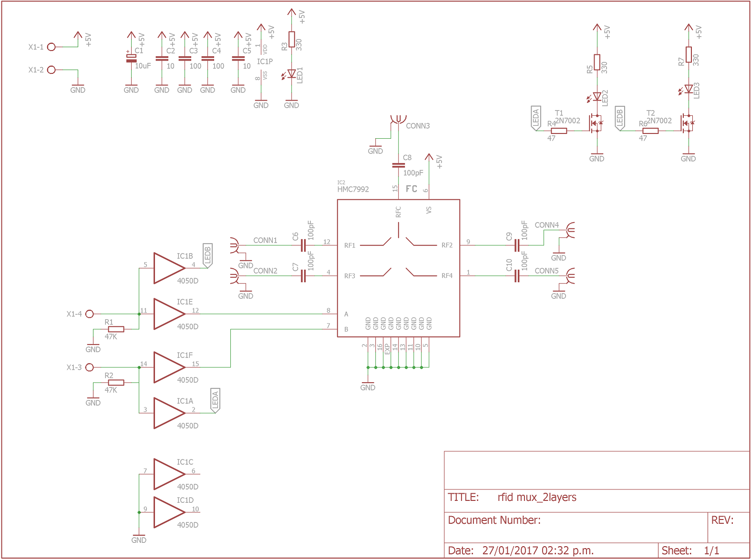Select capacitor C5 symbol

pyautogui.click(x=238, y=59)
